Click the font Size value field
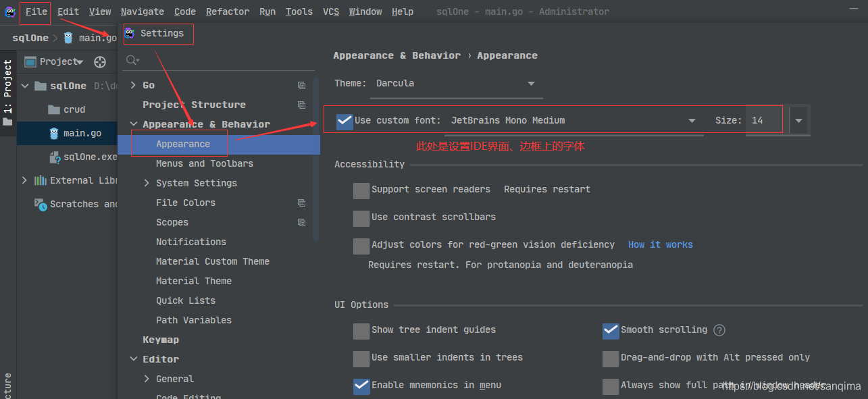This screenshot has height=399, width=868. (x=767, y=121)
